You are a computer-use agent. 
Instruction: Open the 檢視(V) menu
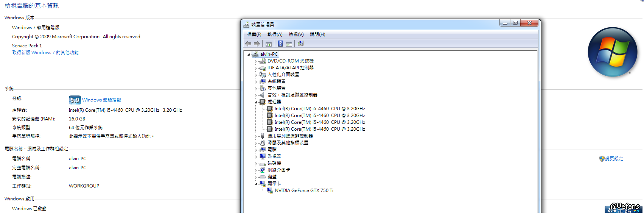click(296, 34)
